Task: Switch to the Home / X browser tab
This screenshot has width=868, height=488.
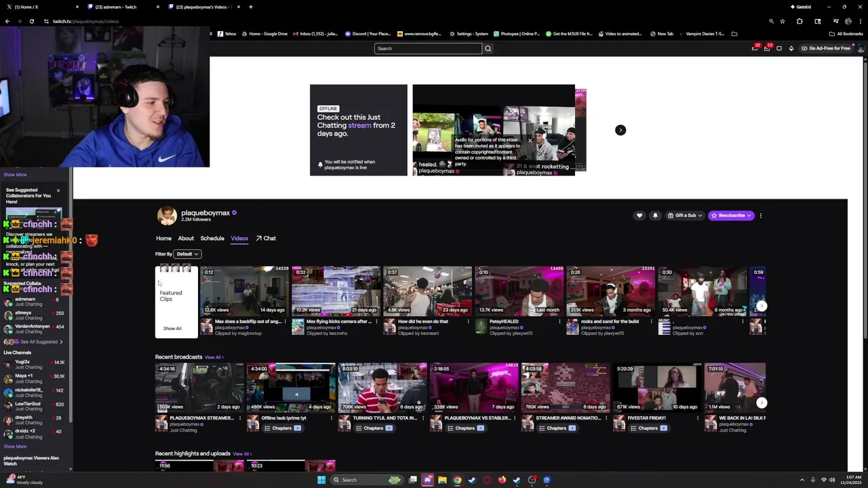Action: click(x=41, y=7)
